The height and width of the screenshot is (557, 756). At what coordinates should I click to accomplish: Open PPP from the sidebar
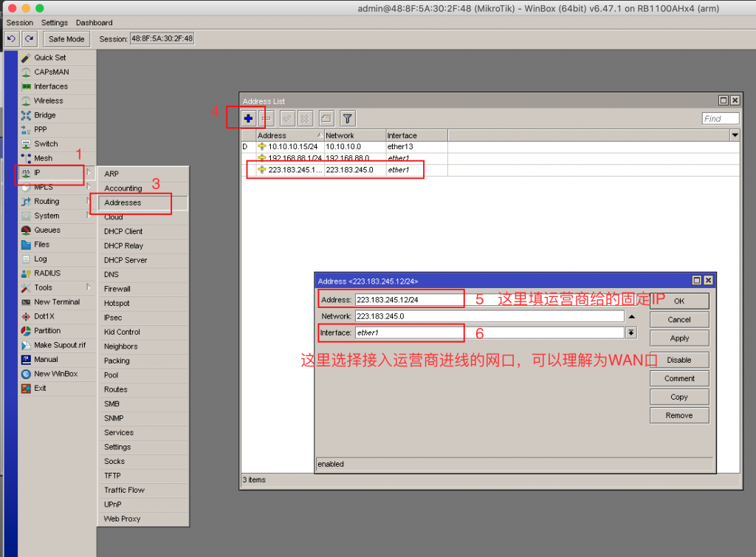57,129
